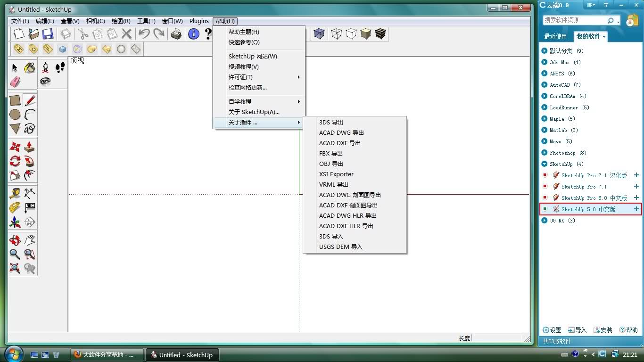Click the 帮助 button in 云端 panel footer
644x362 pixels.
(628, 330)
